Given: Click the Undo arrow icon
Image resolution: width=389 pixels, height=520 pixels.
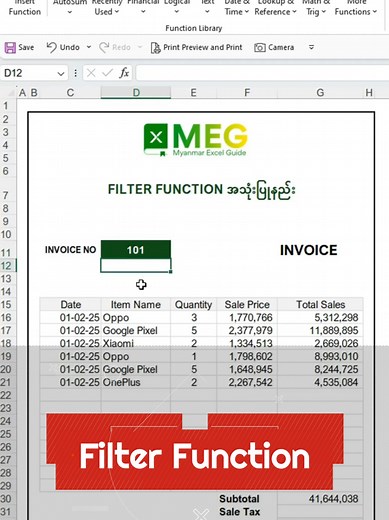Looking at the screenshot, I should [x=51, y=48].
